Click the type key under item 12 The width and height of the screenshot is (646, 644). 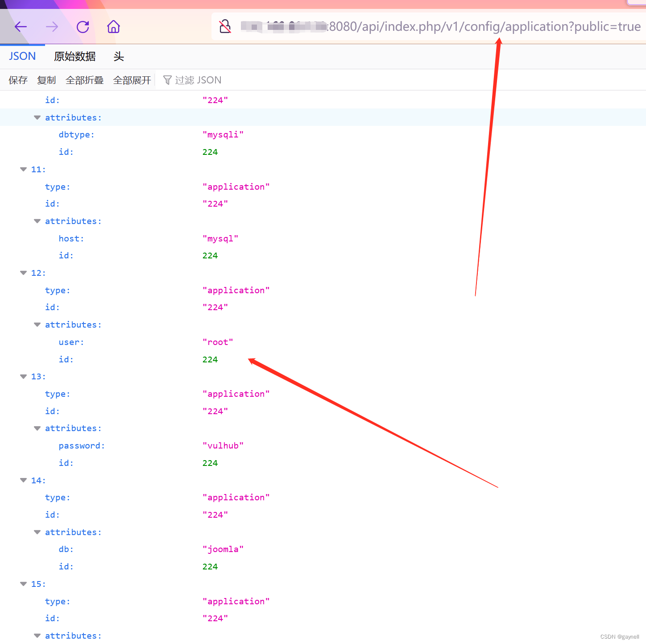point(58,290)
